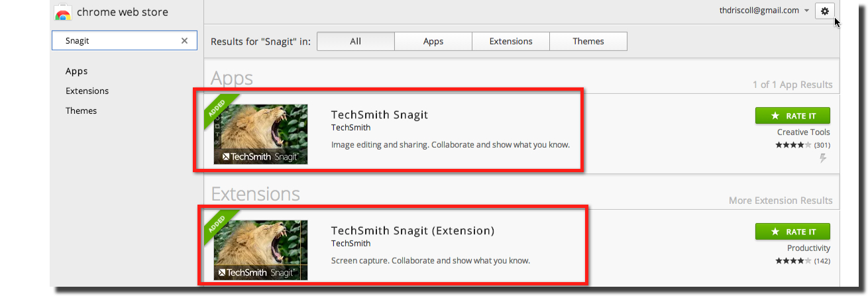Open the settings gear menu
The image size is (868, 296).
[x=824, y=11]
